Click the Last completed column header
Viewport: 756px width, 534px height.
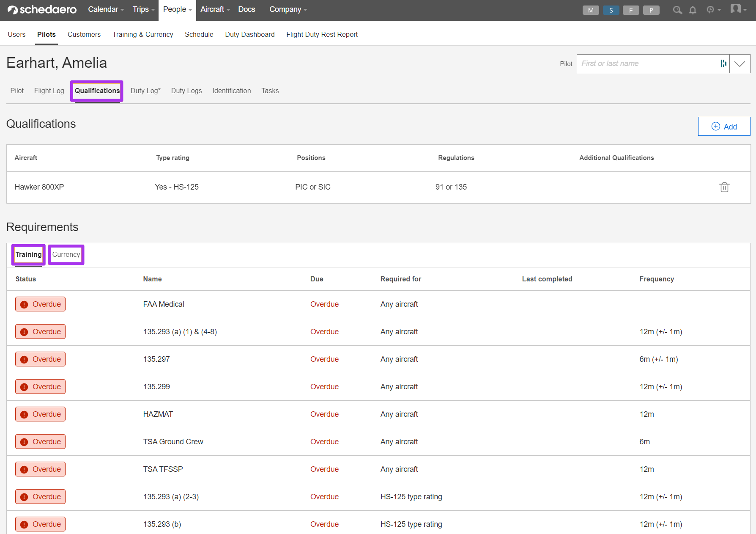pos(547,279)
